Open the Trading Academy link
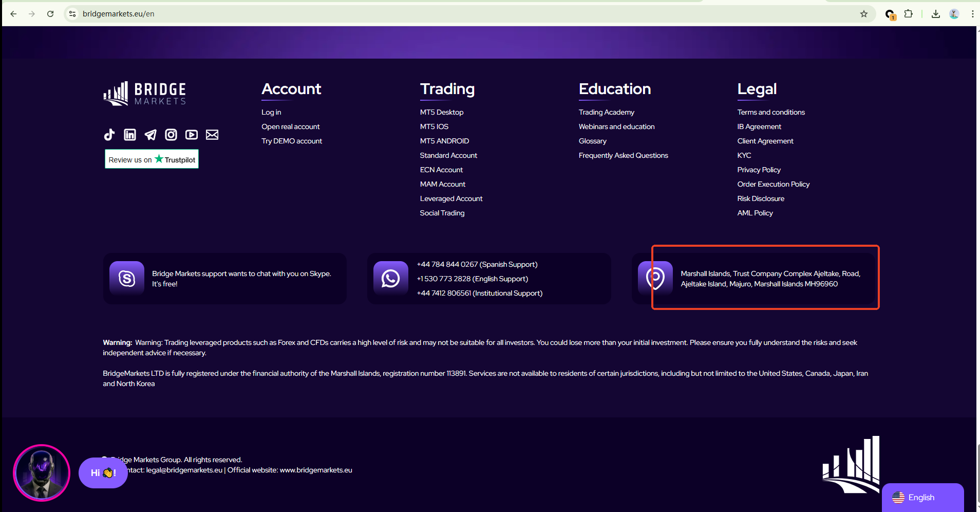The height and width of the screenshot is (512, 980). (x=607, y=112)
